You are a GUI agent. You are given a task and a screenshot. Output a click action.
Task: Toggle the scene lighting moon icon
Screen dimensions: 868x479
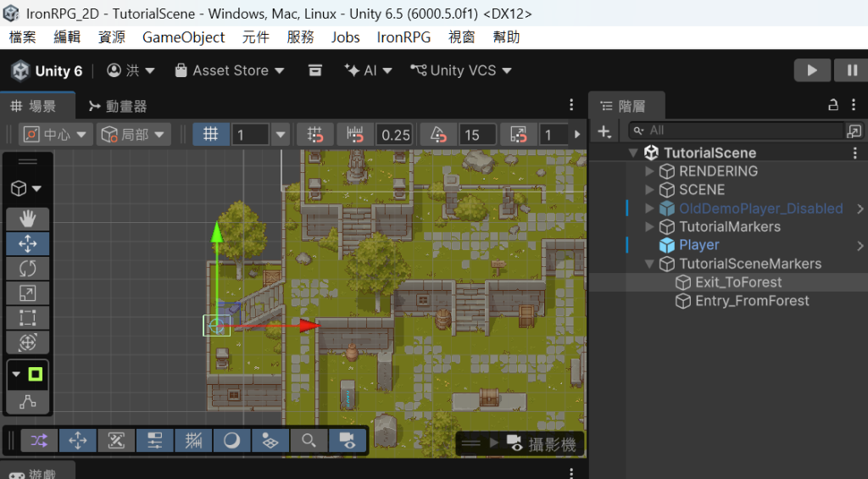231,441
